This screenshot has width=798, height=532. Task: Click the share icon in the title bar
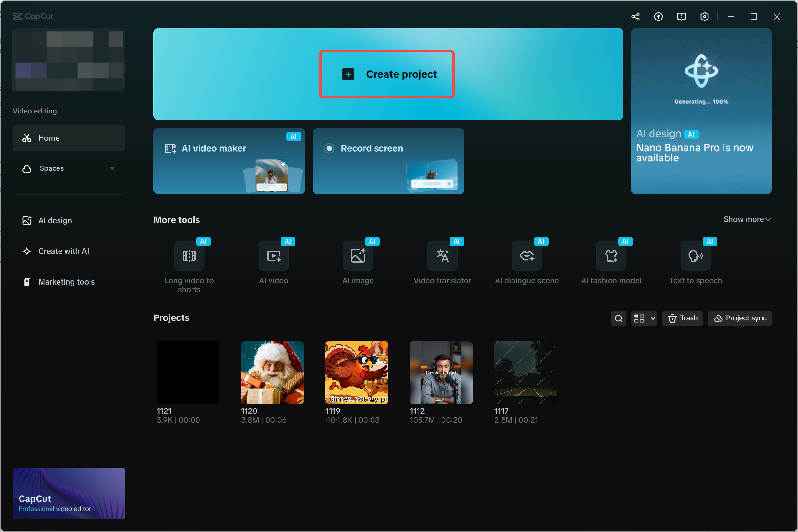(635, 16)
